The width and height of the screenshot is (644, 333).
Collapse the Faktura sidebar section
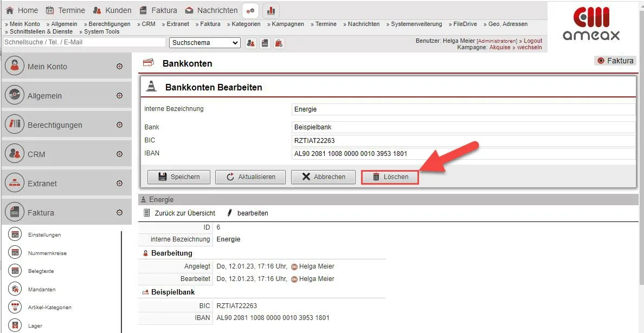click(119, 213)
